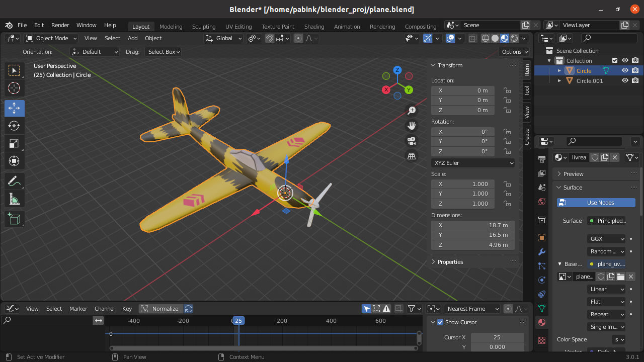
Task: Hide the Circle object in viewport
Action: (x=625, y=71)
